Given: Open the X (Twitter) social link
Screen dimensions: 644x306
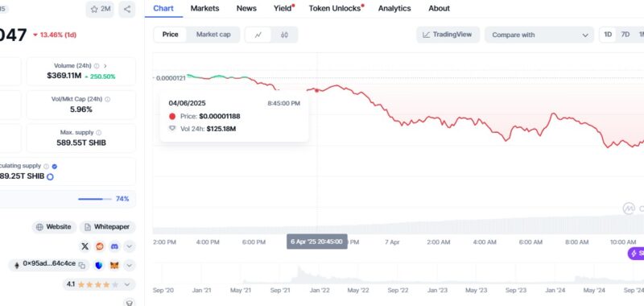Looking at the screenshot, I should click(85, 246).
